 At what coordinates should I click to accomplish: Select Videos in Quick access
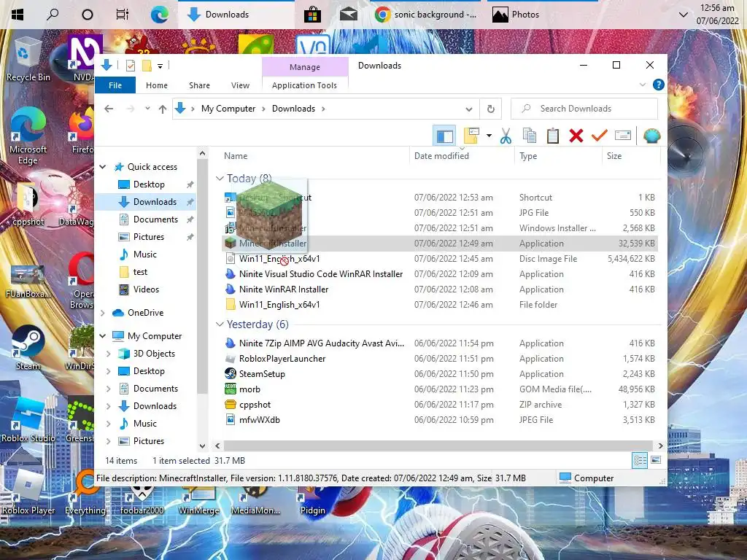[x=146, y=289]
